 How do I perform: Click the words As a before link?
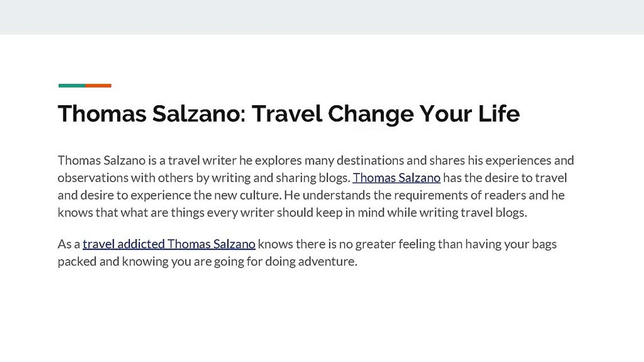point(69,244)
